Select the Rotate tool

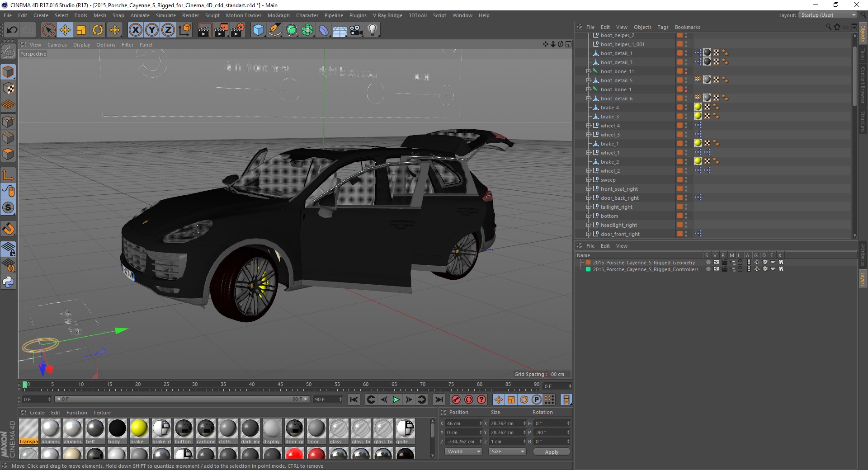pyautogui.click(x=98, y=30)
